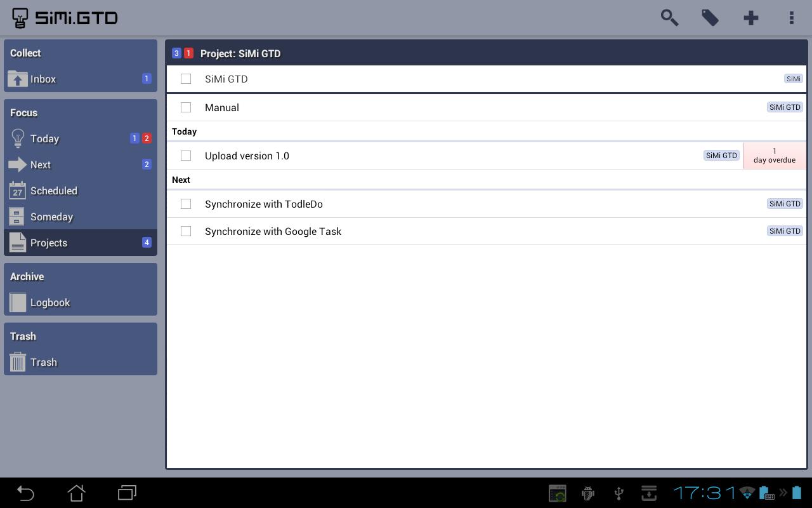812x508 pixels.
Task: Click the Inbox tray icon
Action: pos(18,79)
